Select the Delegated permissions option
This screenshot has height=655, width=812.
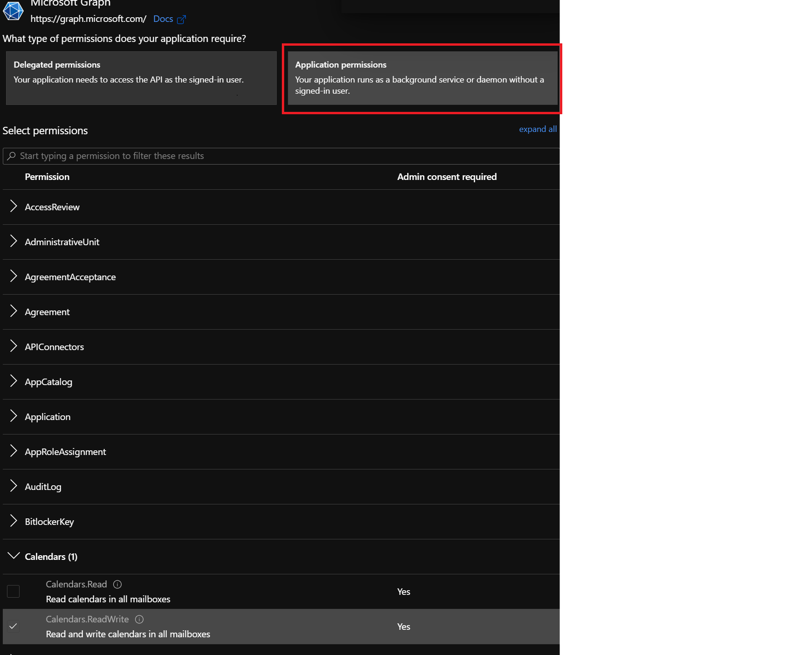(x=141, y=78)
